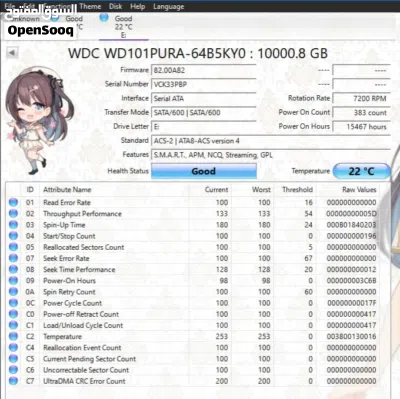Click status icon for Temperature attribute row
Screen dimensions: 400x399
click(x=13, y=336)
